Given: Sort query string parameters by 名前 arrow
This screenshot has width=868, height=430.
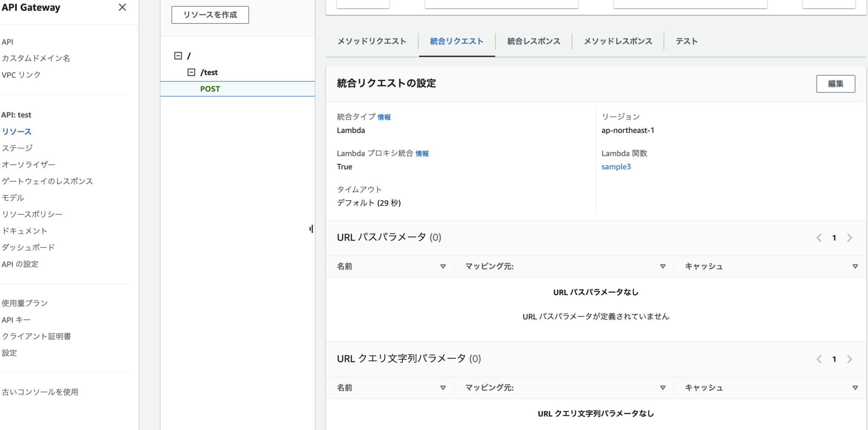Looking at the screenshot, I should [443, 388].
